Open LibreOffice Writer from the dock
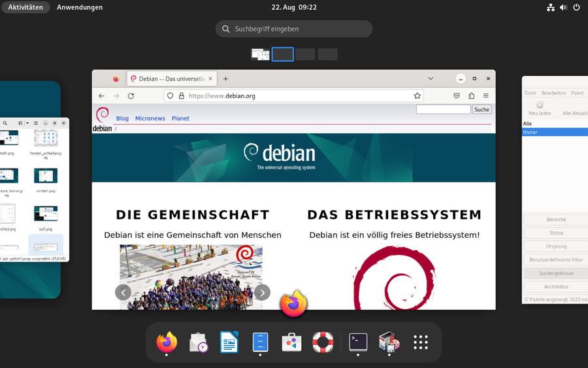Image resolution: width=588 pixels, height=368 pixels. 229,342
